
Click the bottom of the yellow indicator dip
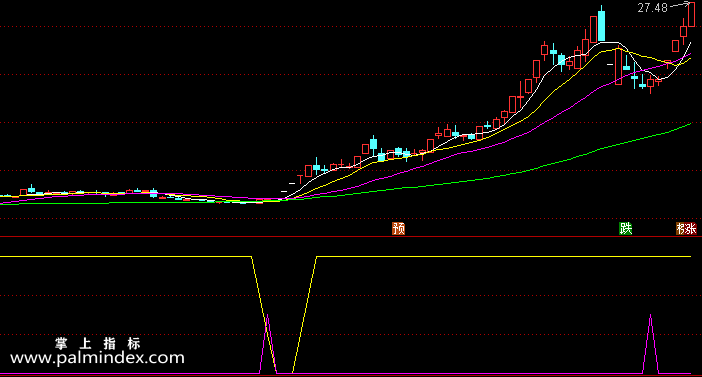(x=285, y=373)
